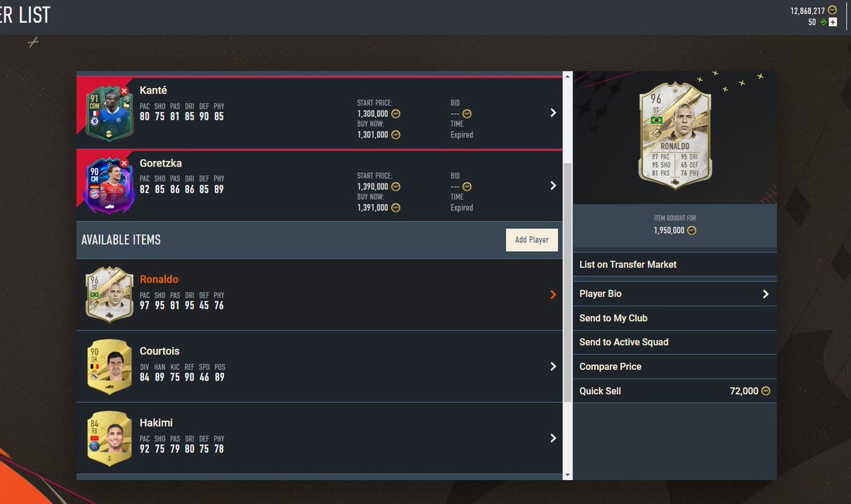Click the list scrollbar thumb

(567, 282)
